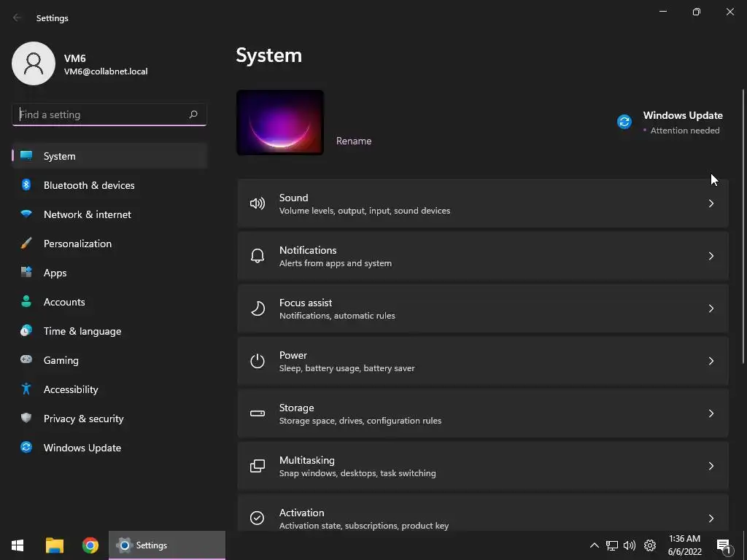Open Multitasking via its right chevron
The image size is (747, 560).
711,466
